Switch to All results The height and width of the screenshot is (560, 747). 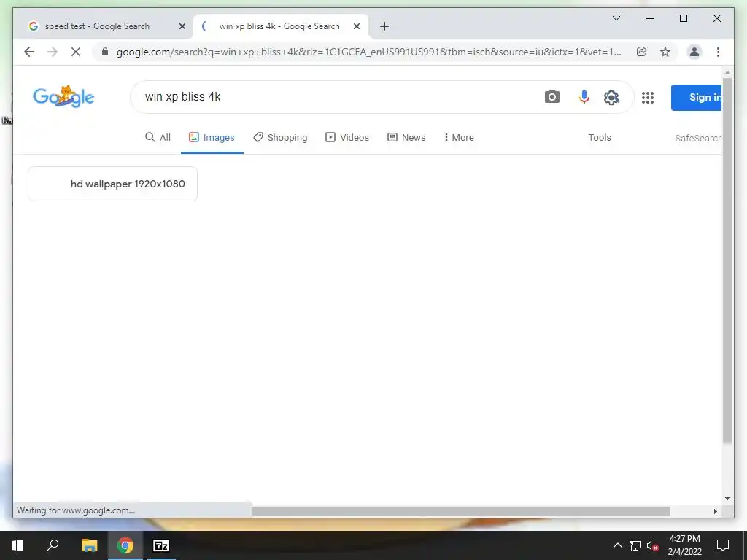tap(158, 137)
